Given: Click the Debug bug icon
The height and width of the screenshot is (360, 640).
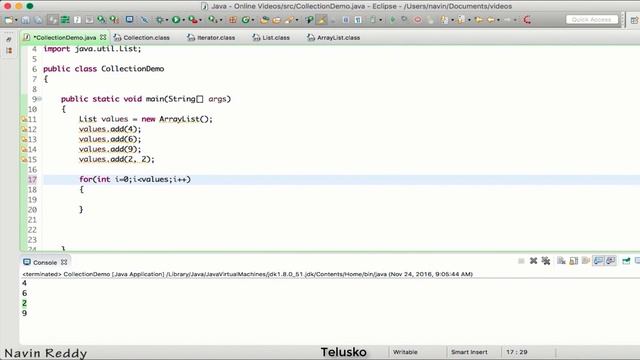Looking at the screenshot, I should coord(160,20).
